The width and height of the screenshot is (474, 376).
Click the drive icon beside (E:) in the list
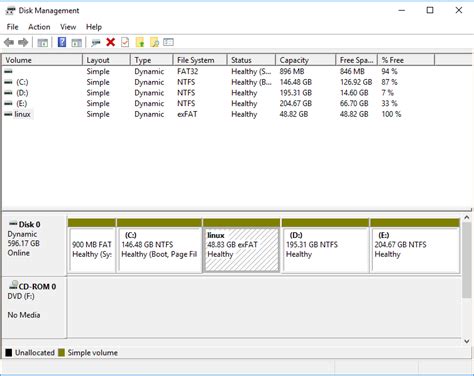8,104
